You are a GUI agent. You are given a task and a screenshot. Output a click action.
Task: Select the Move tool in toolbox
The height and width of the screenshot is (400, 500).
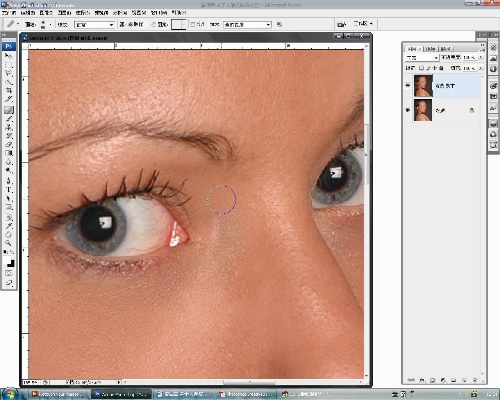[x=9, y=56]
